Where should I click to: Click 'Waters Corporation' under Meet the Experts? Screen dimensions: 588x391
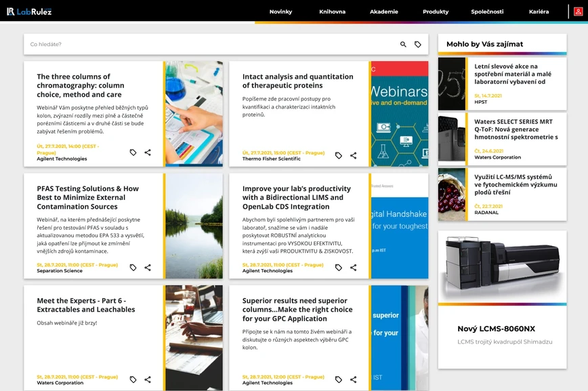pyautogui.click(x=60, y=383)
